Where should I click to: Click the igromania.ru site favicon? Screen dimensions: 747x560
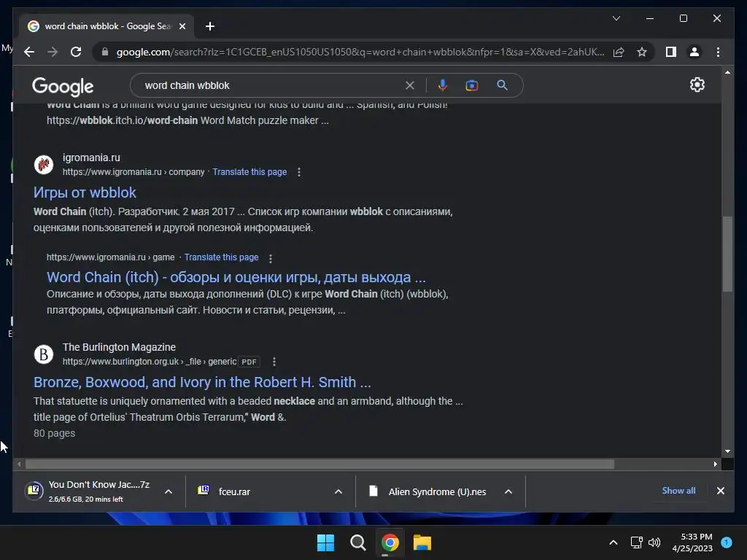point(43,165)
